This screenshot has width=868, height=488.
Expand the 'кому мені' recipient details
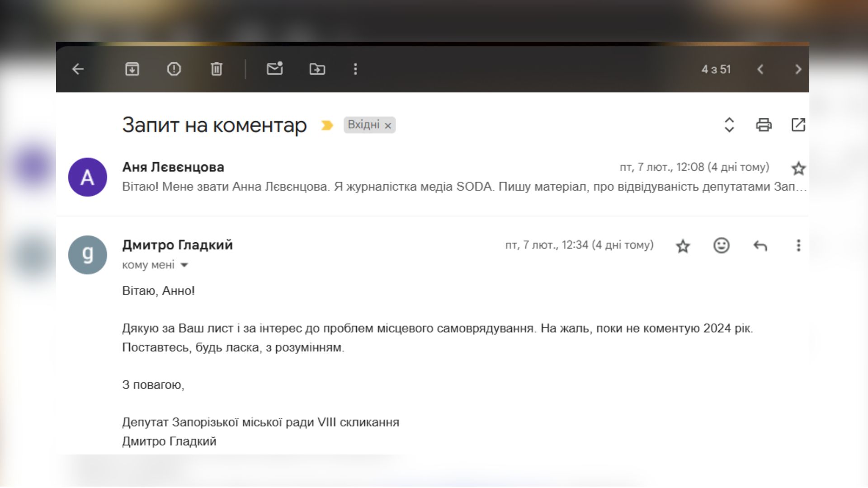point(184,265)
